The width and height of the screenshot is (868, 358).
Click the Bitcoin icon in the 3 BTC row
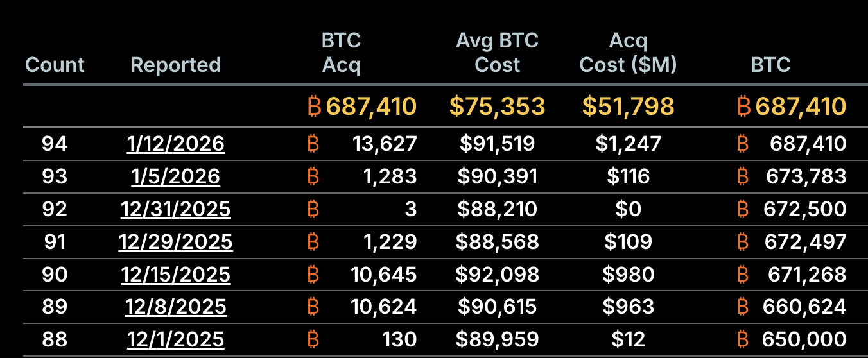313,209
